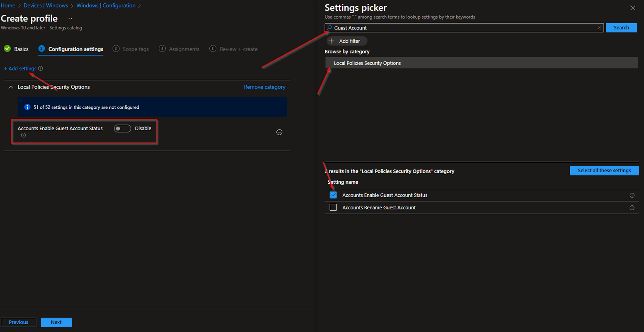Click the Add filter button
The height and width of the screenshot is (332, 644).
pos(347,41)
